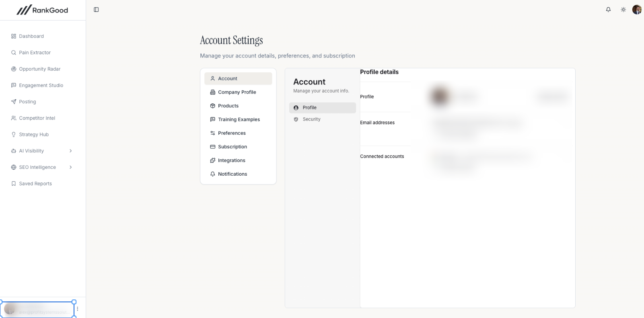Open Saved Reports link
This screenshot has width=644, height=318.
(35, 184)
